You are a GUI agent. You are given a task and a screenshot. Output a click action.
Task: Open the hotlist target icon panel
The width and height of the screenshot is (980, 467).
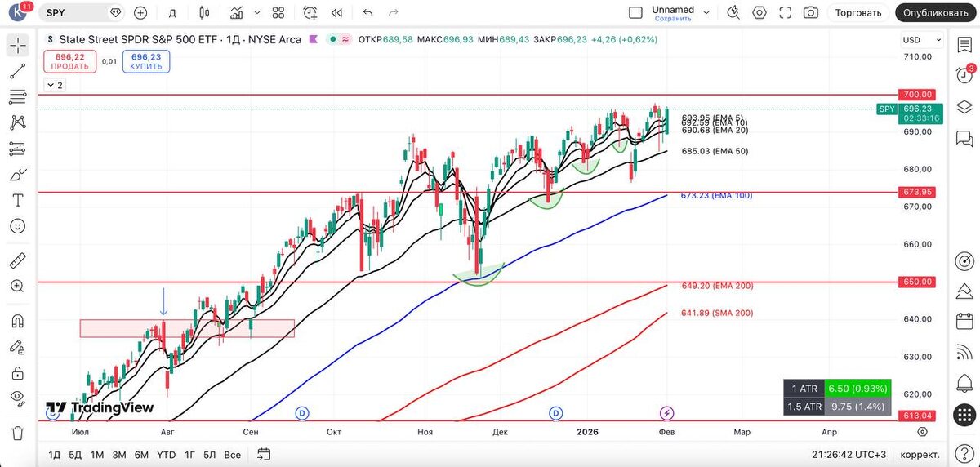(x=964, y=261)
